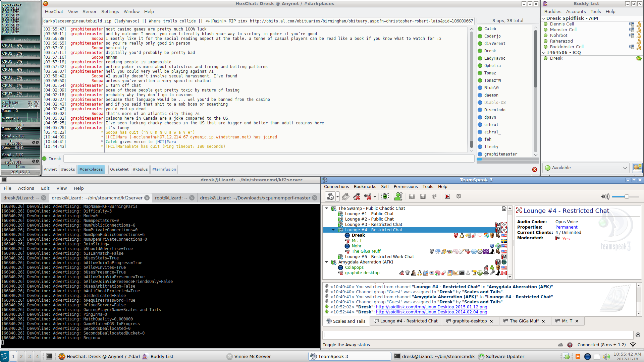Open Vinnie McKeever taskbar window
644x362 pixels.
point(249,356)
